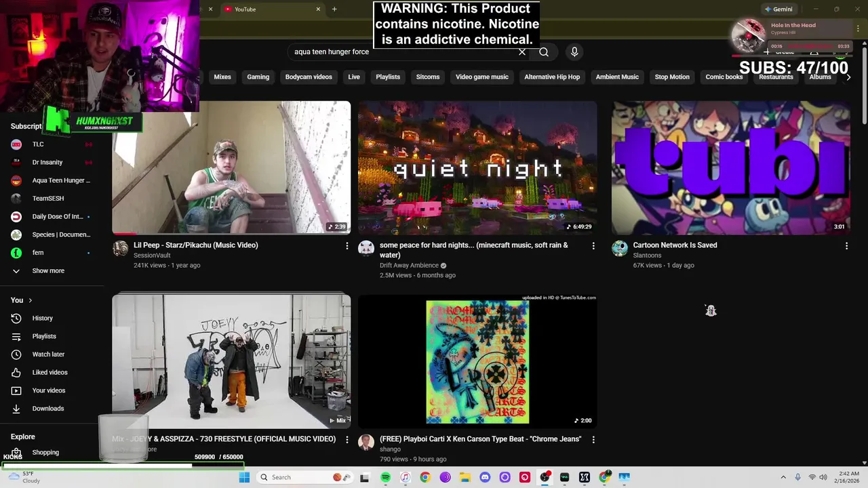Click the YouTube search magnifier button

(x=544, y=52)
